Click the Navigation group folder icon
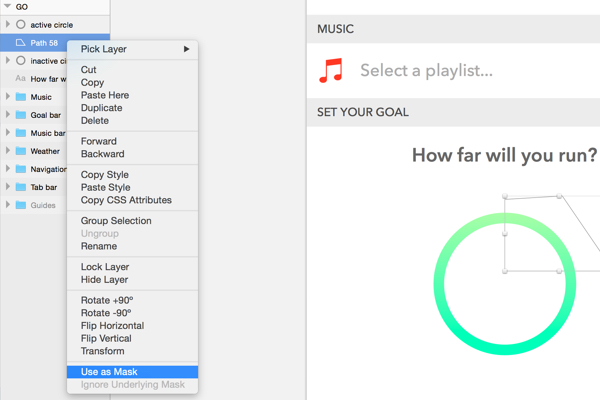Image resolution: width=600 pixels, height=400 pixels. point(21,168)
